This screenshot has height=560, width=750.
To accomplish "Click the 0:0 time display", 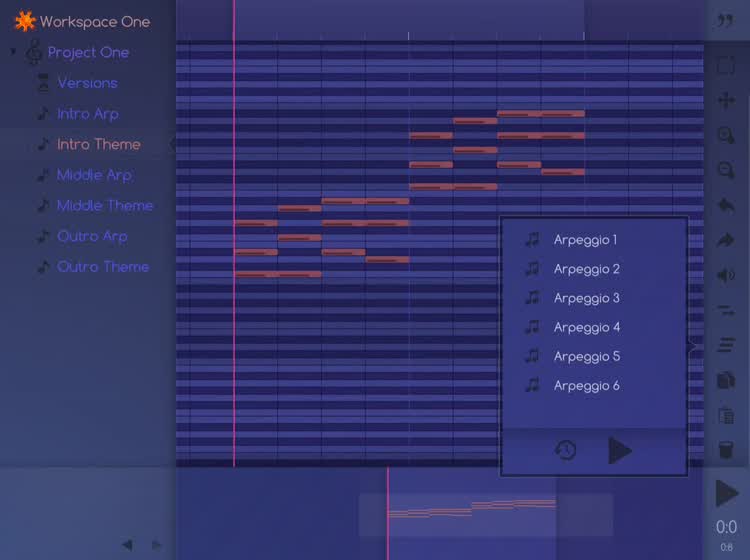I will pos(726,527).
